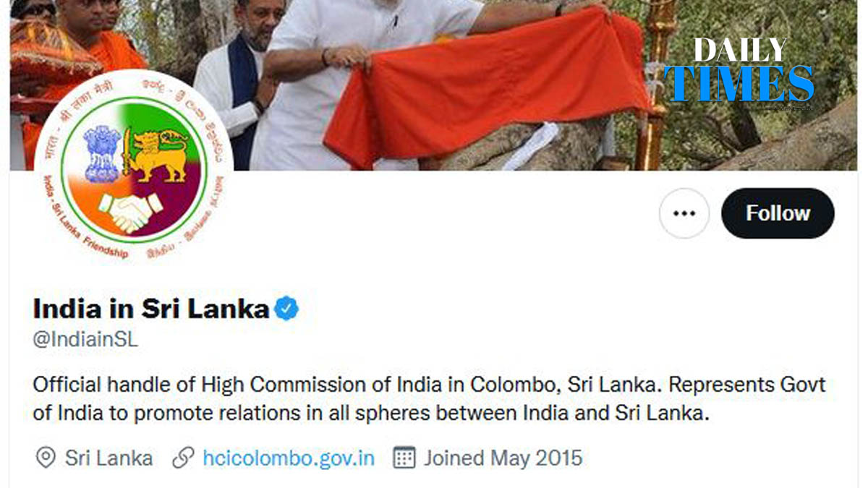Click the calendar joined icon

(404, 458)
